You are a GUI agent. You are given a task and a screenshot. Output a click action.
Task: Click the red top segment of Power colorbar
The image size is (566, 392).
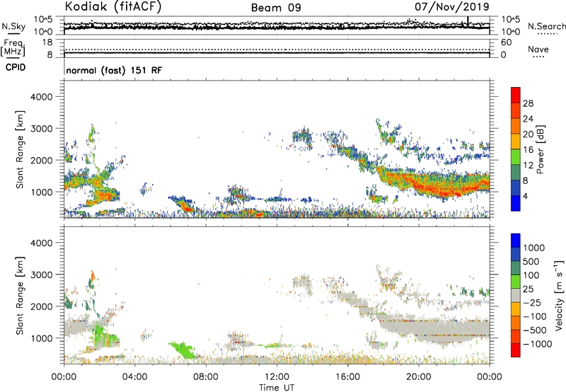pos(516,96)
